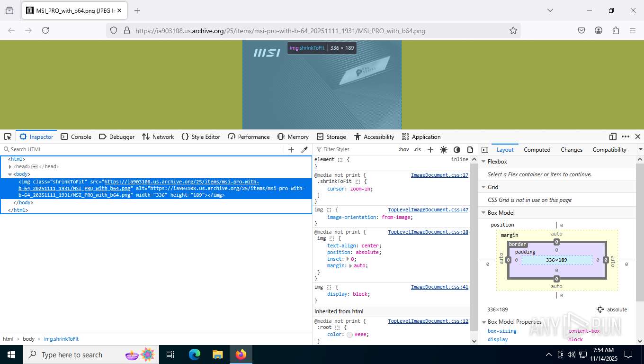The height and width of the screenshot is (364, 644).
Task: Open the sidebar tabs overflow dropdown arrow
Action: tap(640, 149)
